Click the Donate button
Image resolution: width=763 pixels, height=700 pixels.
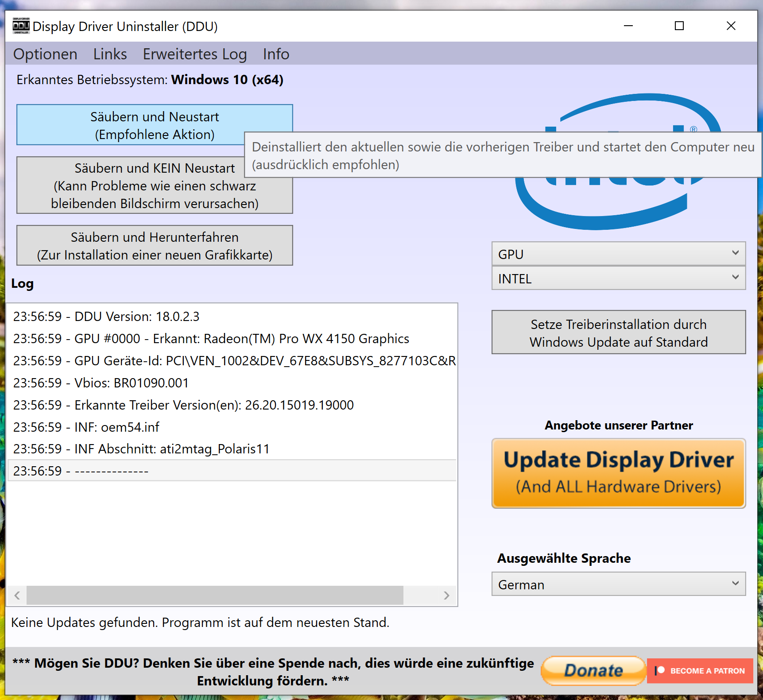pyautogui.click(x=593, y=670)
